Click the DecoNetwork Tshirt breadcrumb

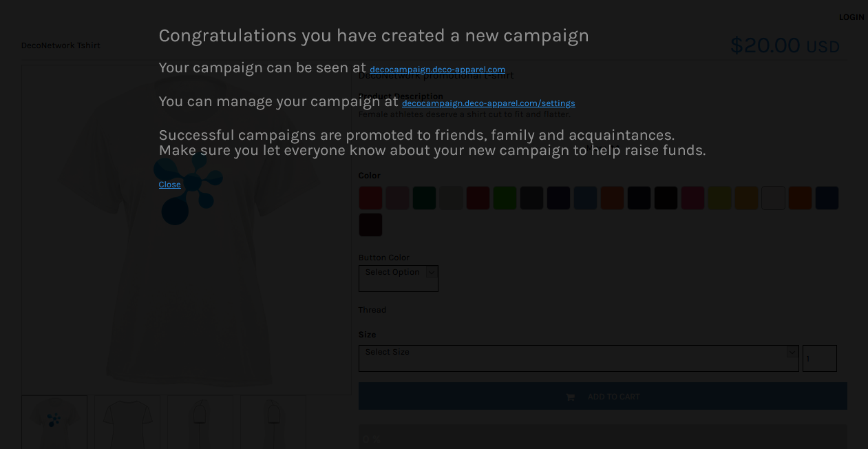click(61, 45)
